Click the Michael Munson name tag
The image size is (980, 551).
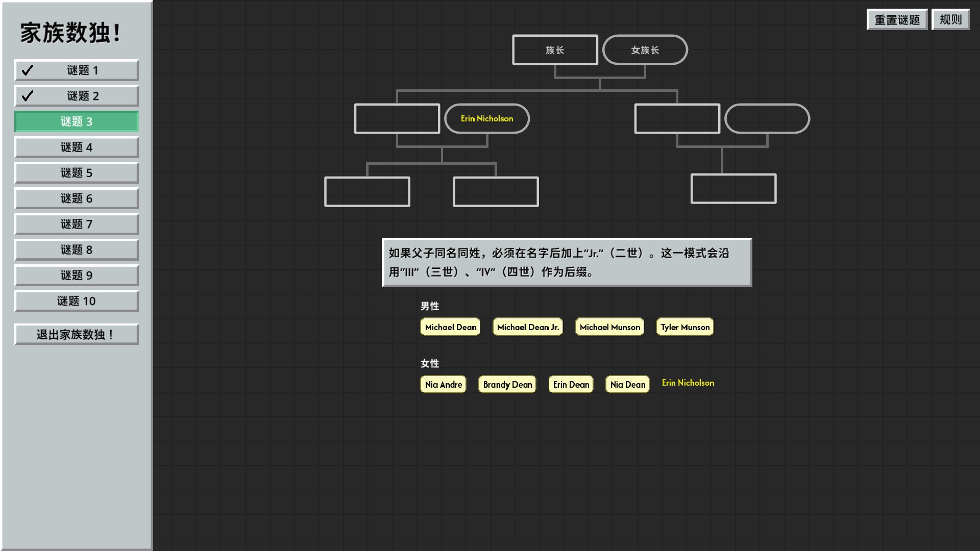[x=609, y=327]
